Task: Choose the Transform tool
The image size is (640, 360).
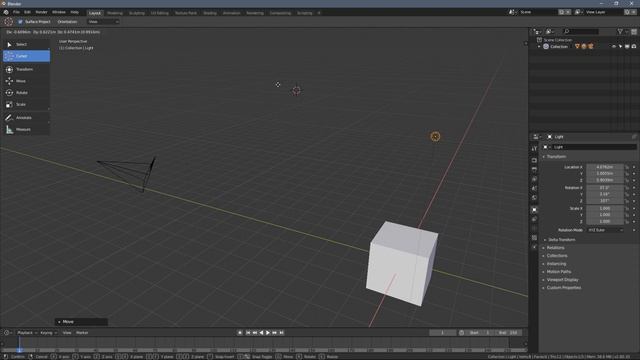Action: click(26, 69)
